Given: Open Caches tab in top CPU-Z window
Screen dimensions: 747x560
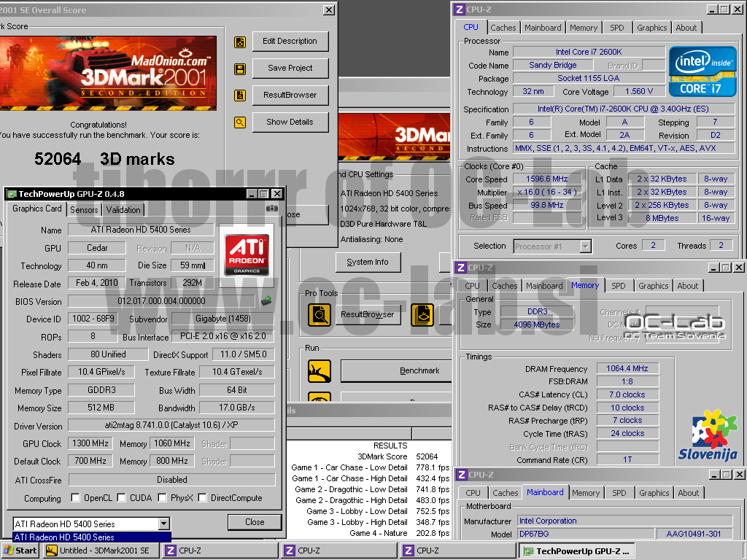Looking at the screenshot, I should tap(503, 28).
